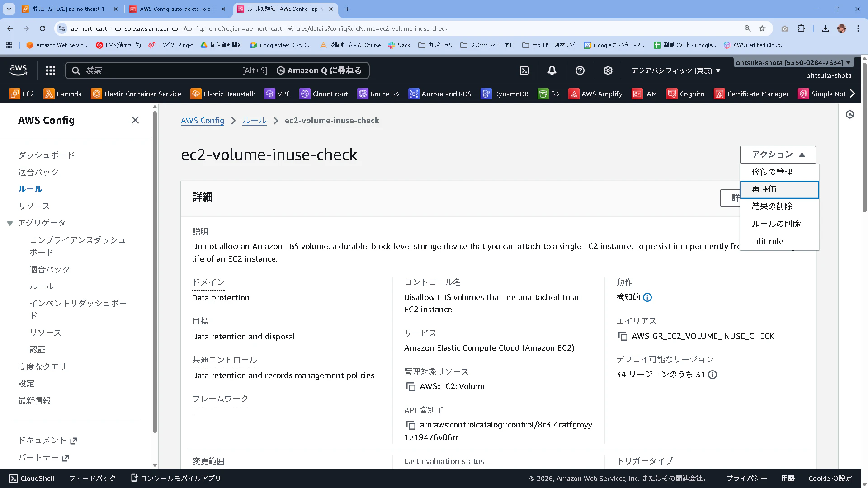The height and width of the screenshot is (488, 868).
Task: Open 最新情報 in the sidebar
Action: (x=34, y=401)
